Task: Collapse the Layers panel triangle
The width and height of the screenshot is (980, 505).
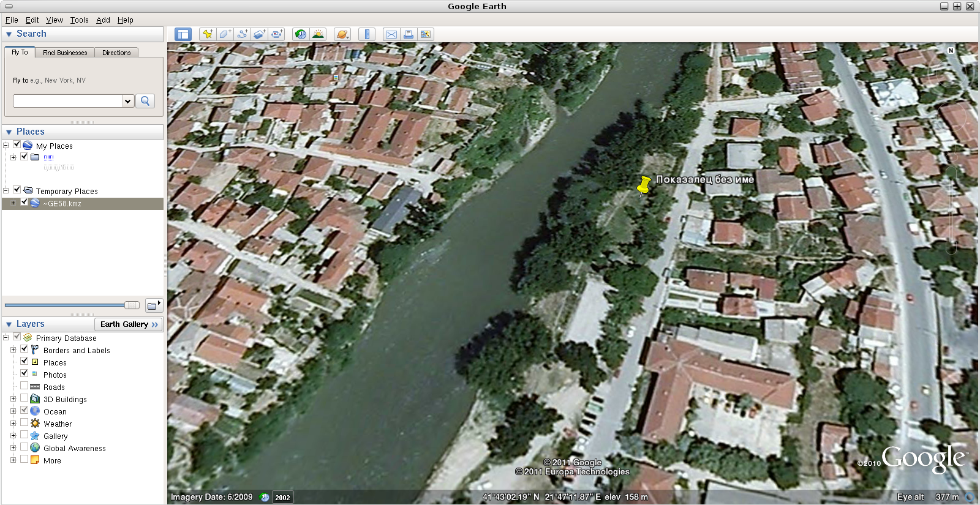Action: pos(9,324)
